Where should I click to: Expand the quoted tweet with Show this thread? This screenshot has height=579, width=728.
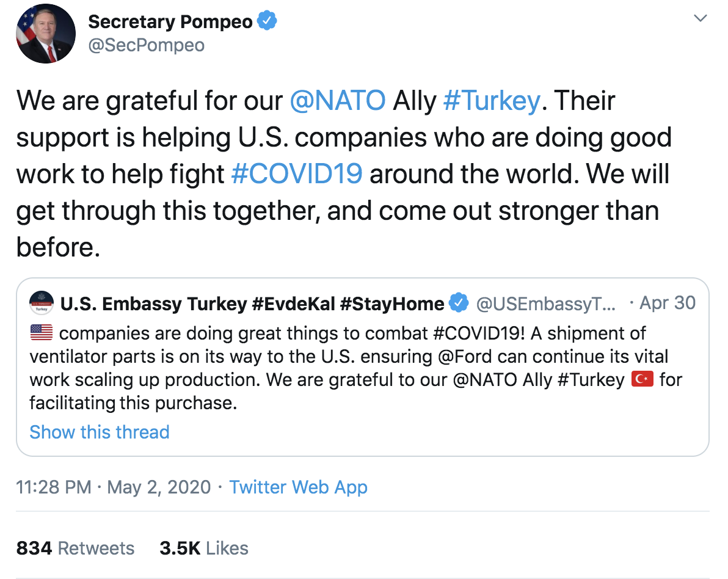pos(100,432)
